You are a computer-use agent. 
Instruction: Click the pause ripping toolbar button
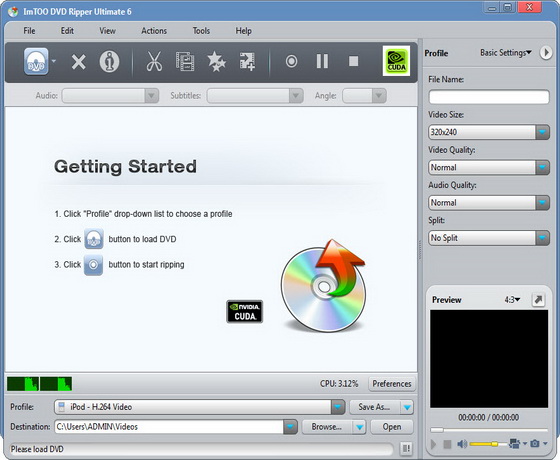tap(322, 61)
